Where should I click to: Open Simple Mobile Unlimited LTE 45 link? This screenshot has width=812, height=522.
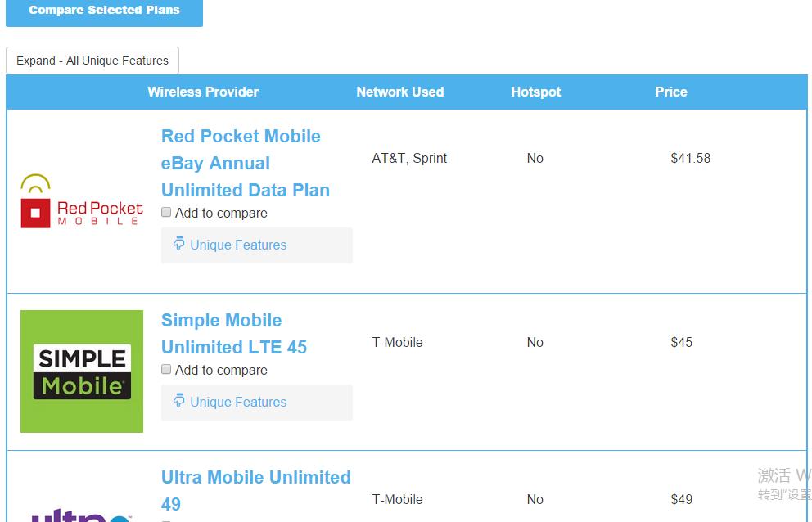pyautogui.click(x=233, y=334)
